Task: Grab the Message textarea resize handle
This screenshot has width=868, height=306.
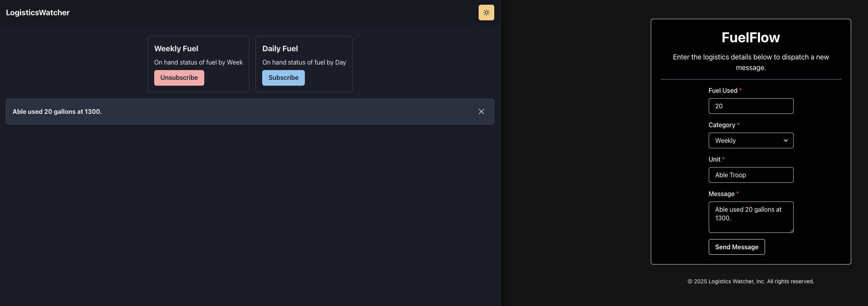Action: (x=791, y=230)
